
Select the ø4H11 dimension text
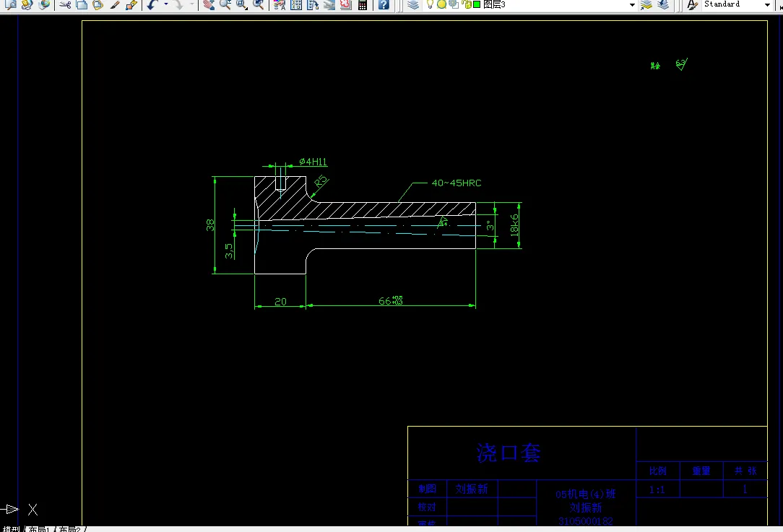click(313, 162)
